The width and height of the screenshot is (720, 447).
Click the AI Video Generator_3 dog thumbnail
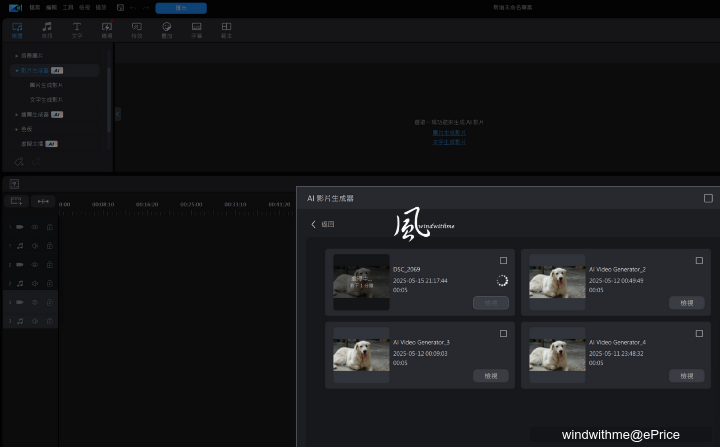(361, 352)
